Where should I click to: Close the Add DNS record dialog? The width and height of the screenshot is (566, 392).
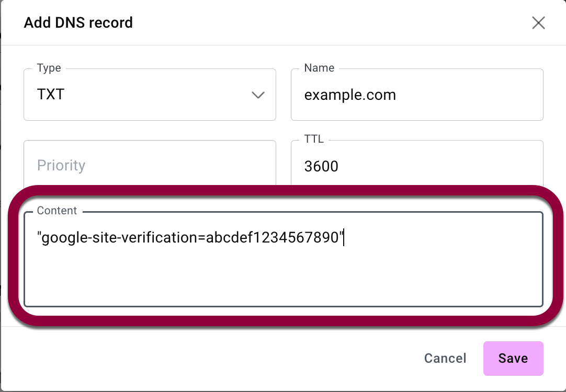click(538, 23)
